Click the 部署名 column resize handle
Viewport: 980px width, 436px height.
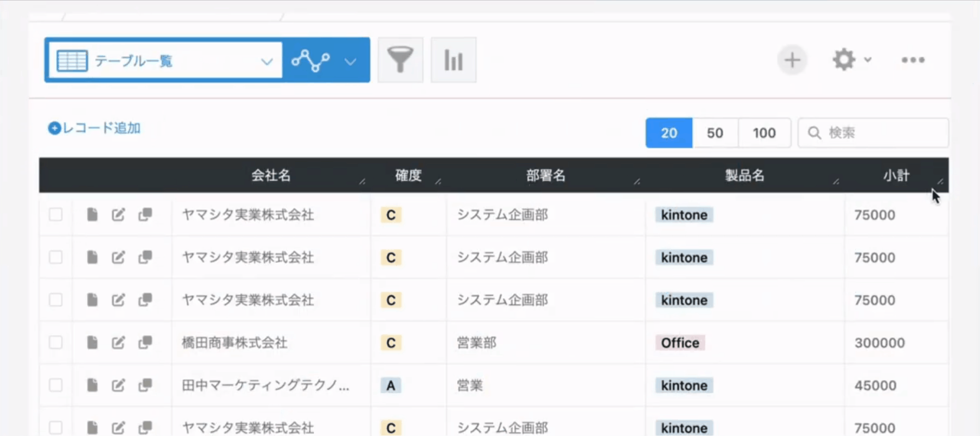point(637,181)
